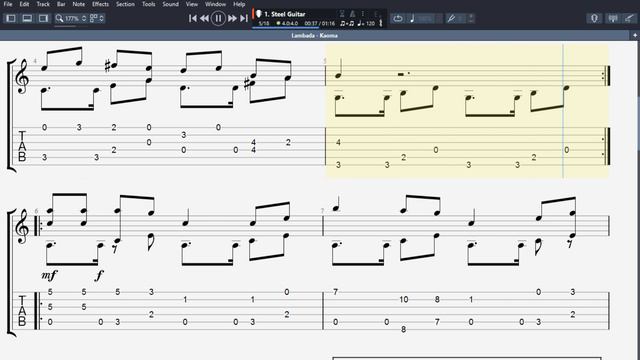
Task: Toggle the count-in icon
Action: (x=342, y=14)
